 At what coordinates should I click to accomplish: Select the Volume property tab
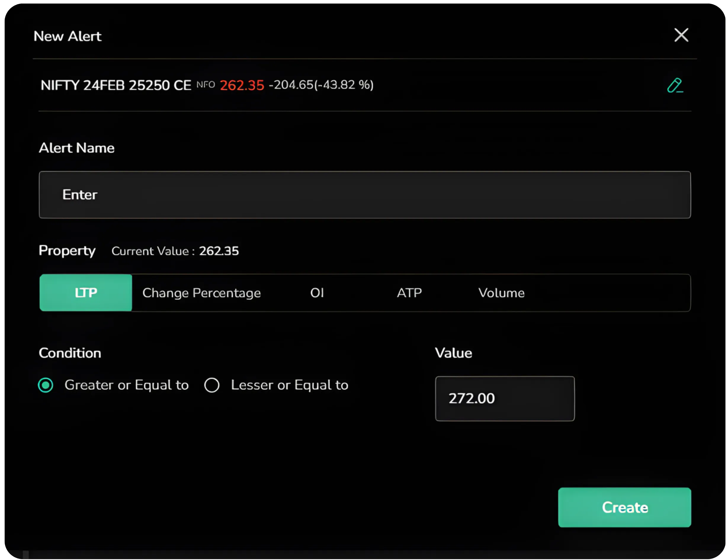coord(501,292)
